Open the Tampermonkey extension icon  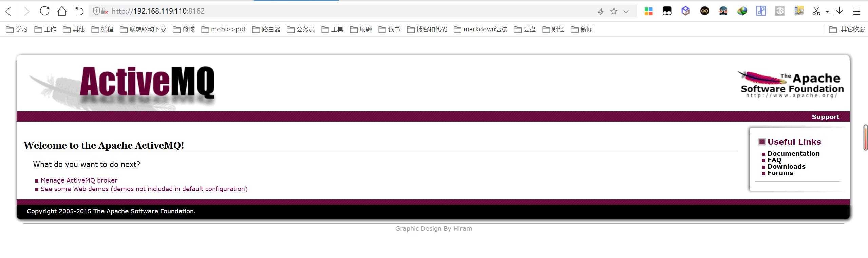click(x=667, y=11)
